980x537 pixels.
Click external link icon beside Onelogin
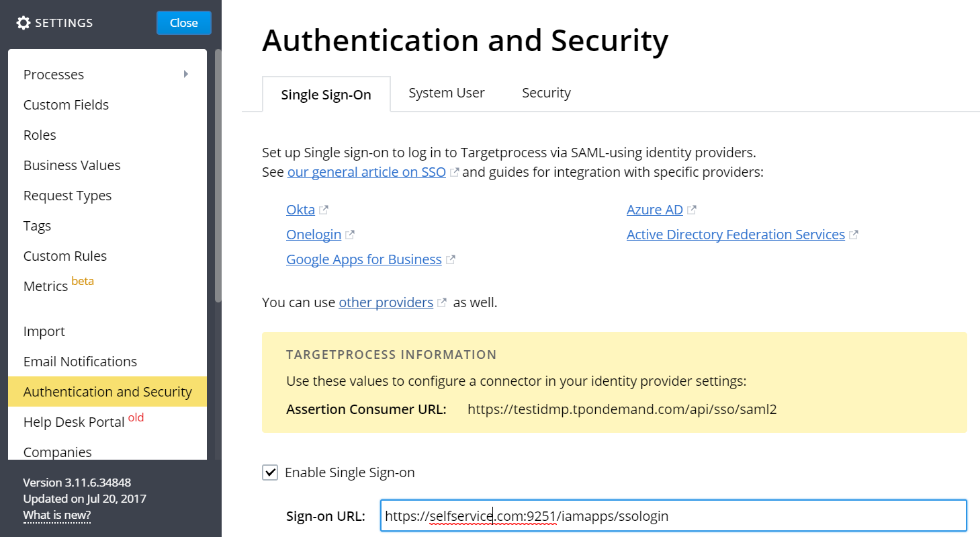click(x=350, y=235)
